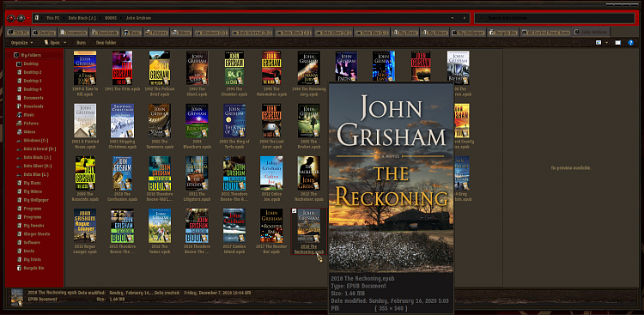The width and height of the screenshot is (644, 315).
Task: Select 1989 A Time to Kill.epub
Action: [x=85, y=74]
